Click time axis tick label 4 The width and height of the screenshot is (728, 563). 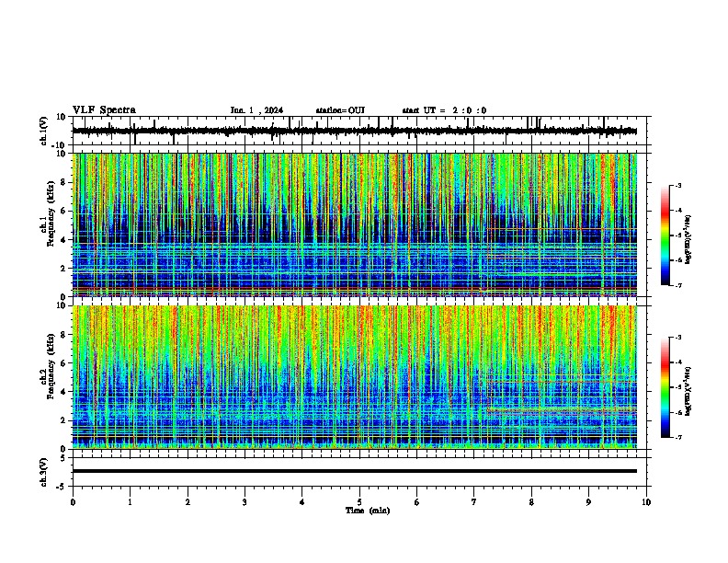coord(301,502)
